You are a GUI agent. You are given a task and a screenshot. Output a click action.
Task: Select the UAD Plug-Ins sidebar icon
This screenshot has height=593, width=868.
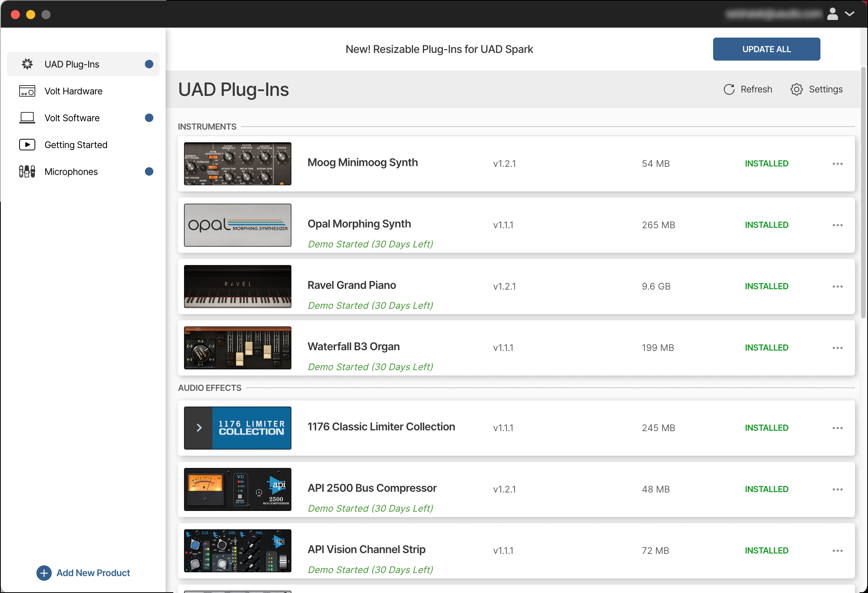pos(27,64)
